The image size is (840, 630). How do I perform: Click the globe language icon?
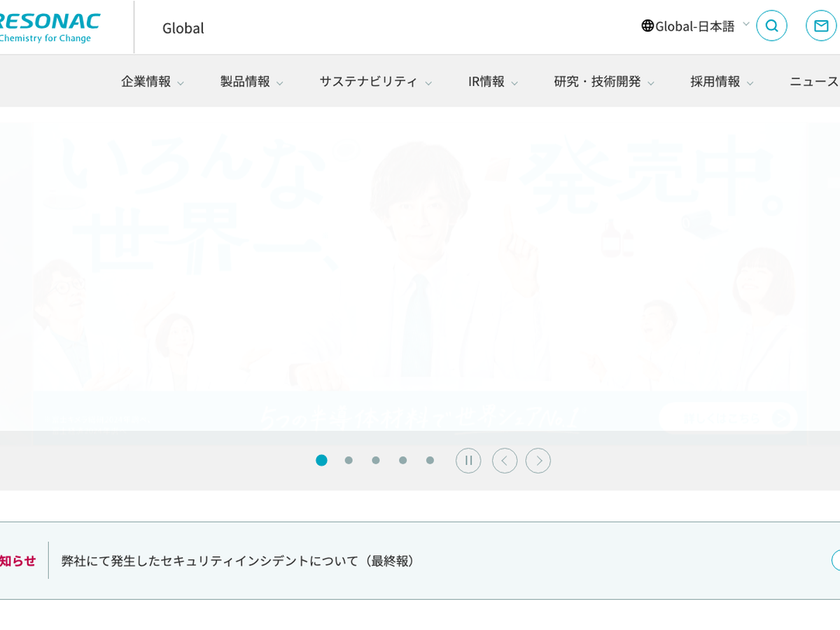tap(647, 26)
